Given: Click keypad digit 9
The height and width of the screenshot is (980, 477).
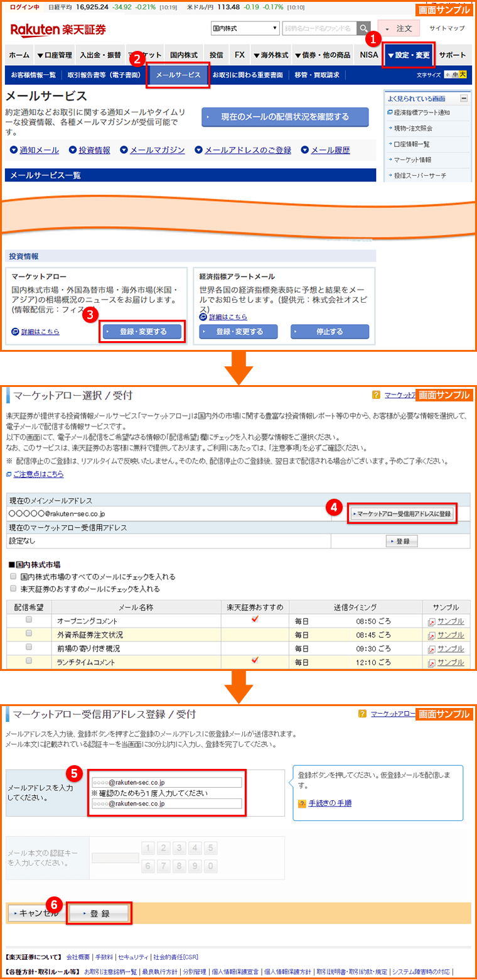Looking at the screenshot, I should (x=195, y=866).
